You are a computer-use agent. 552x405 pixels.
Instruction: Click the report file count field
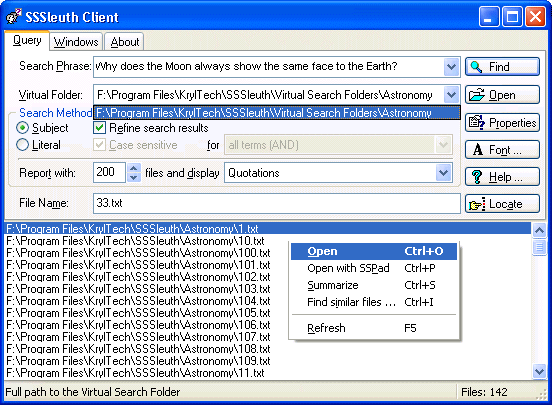109,173
